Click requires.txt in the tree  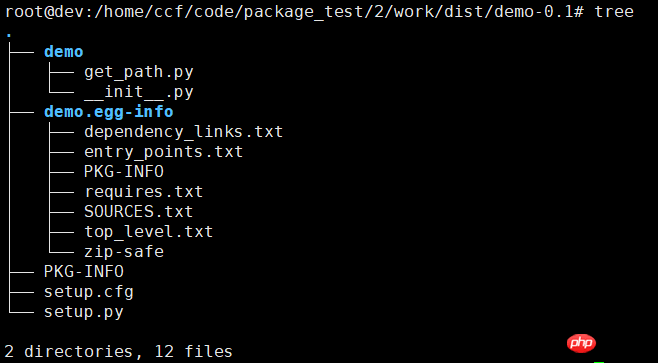pos(144,192)
